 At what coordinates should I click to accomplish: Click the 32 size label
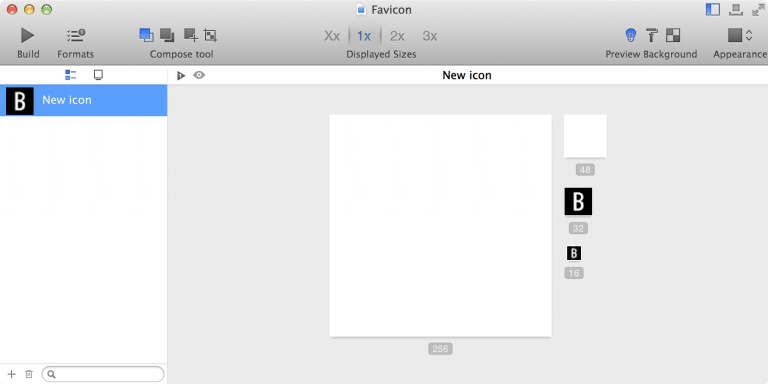coord(578,228)
